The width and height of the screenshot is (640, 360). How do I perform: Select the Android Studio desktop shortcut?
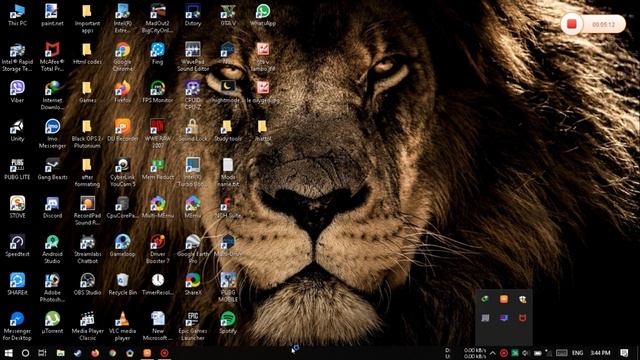pos(52,249)
